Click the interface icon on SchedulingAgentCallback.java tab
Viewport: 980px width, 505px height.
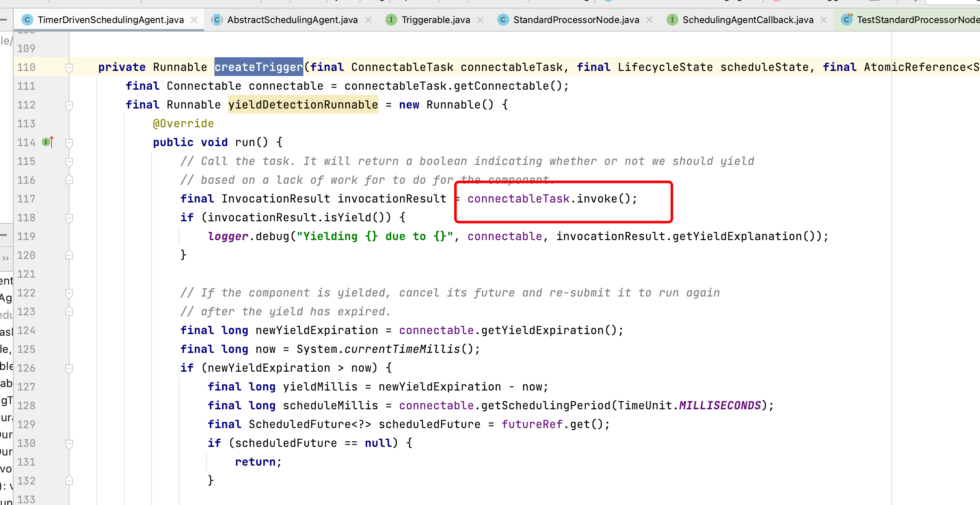672,20
